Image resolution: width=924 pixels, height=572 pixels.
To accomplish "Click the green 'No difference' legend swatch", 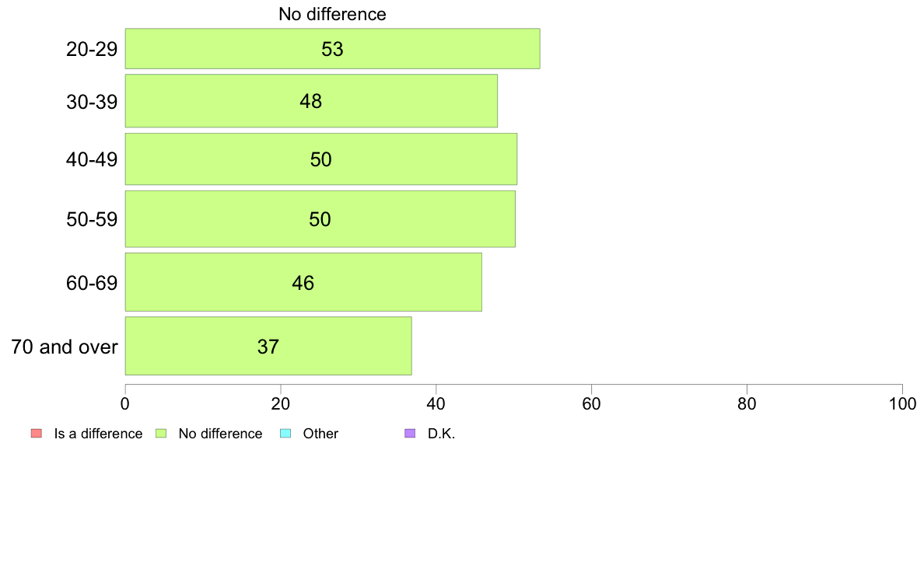I will 161,434.
